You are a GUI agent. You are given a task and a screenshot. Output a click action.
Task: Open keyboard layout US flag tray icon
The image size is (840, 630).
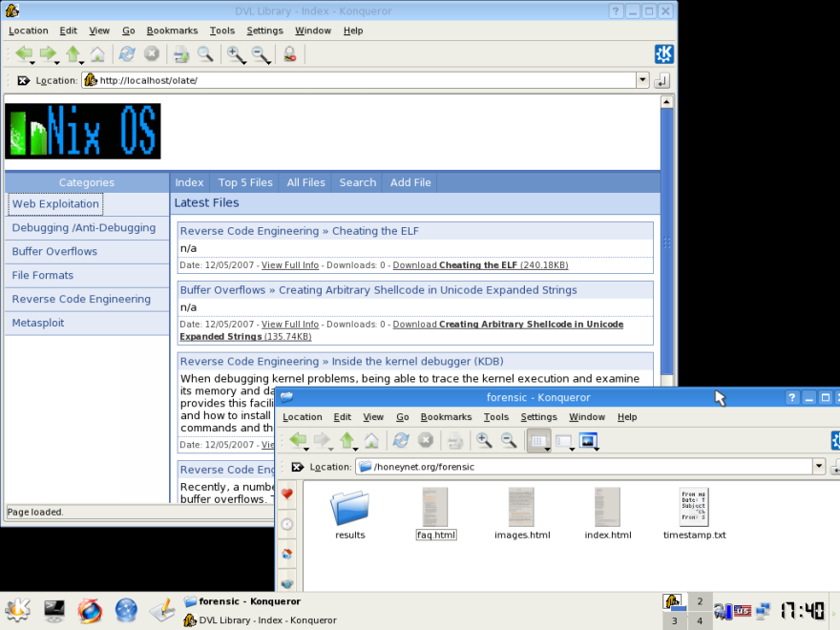point(742,610)
